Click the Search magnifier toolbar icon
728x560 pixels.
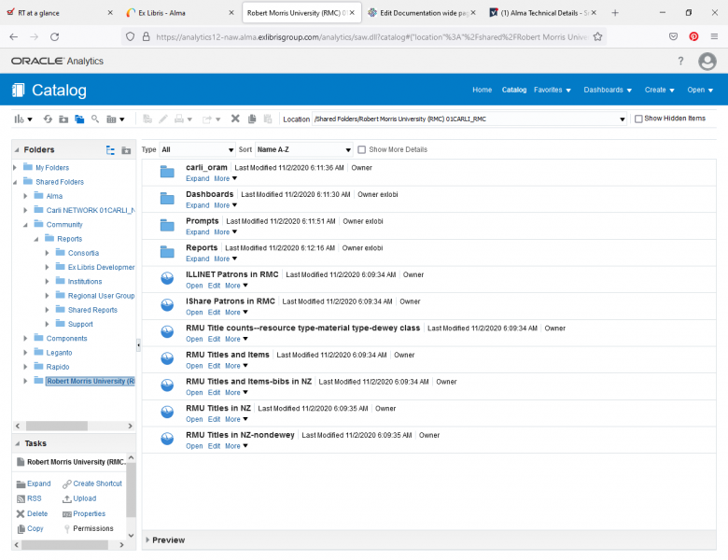point(95,119)
